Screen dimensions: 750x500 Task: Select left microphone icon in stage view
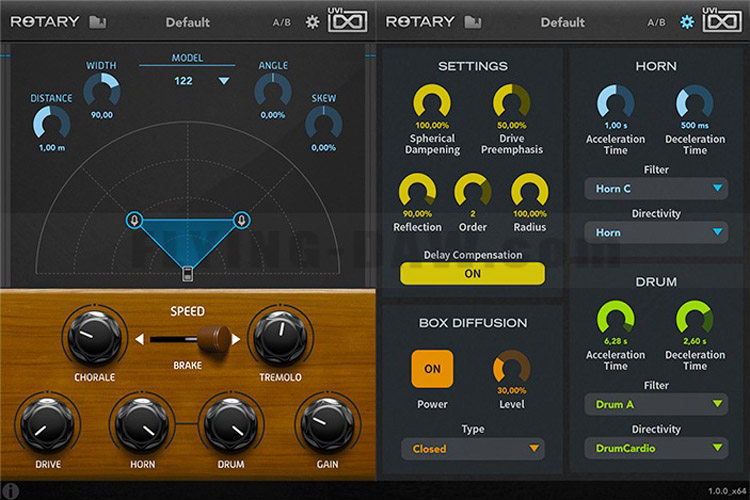[x=134, y=220]
